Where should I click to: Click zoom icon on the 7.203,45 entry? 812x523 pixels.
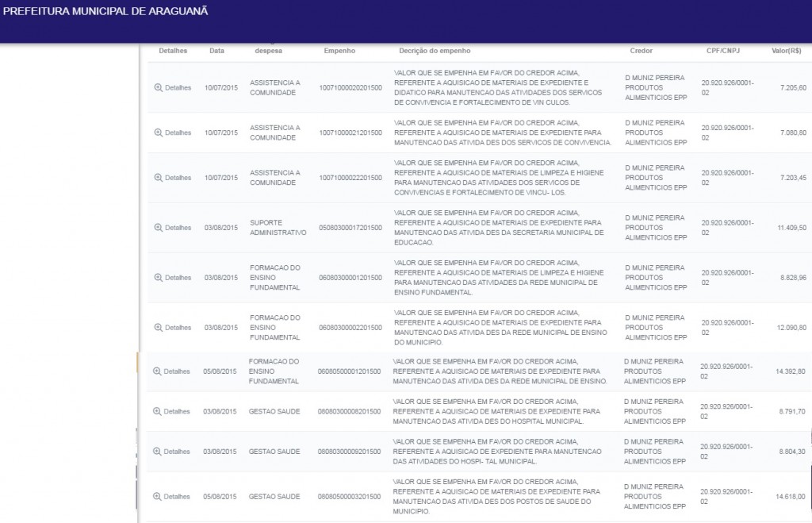tap(159, 178)
